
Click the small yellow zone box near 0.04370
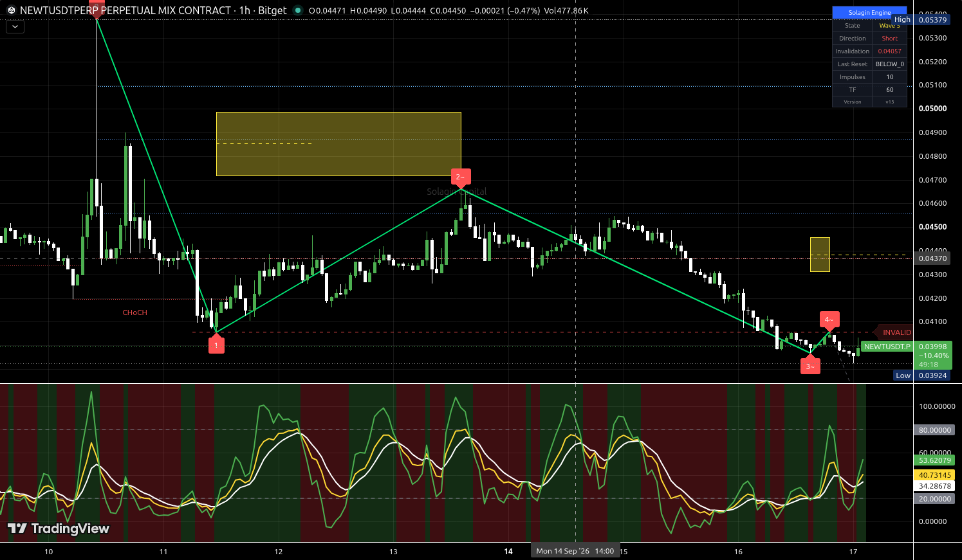coord(820,255)
